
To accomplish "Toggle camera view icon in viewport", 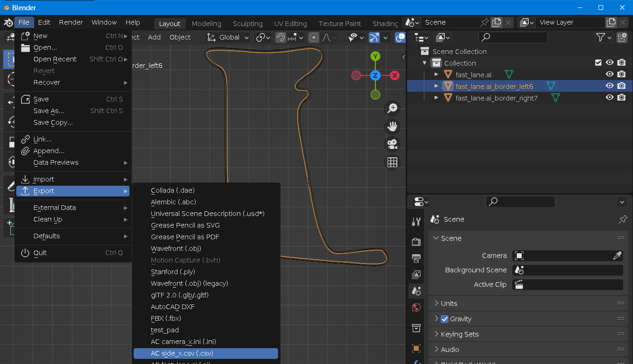I will [392, 144].
